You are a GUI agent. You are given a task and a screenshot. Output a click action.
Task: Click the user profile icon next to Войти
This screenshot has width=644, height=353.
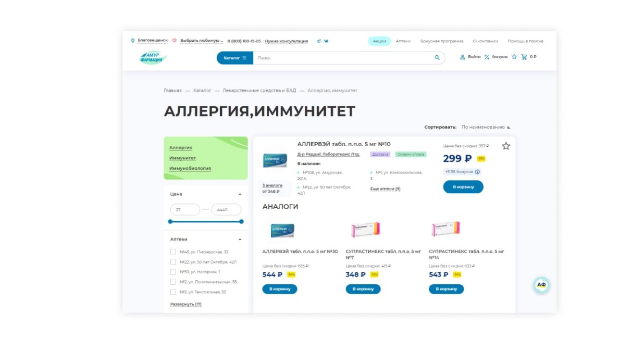tap(462, 57)
